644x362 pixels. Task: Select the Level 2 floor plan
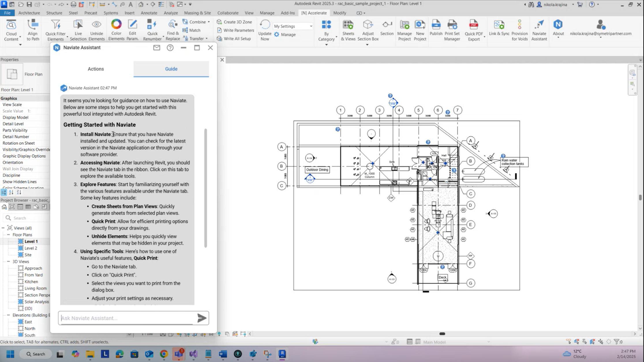[31, 248]
